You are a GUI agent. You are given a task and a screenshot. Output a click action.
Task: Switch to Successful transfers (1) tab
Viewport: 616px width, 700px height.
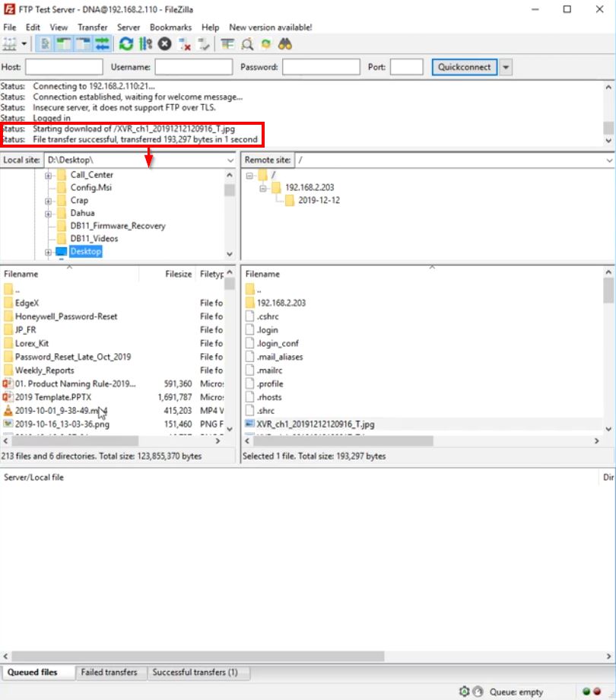195,672
